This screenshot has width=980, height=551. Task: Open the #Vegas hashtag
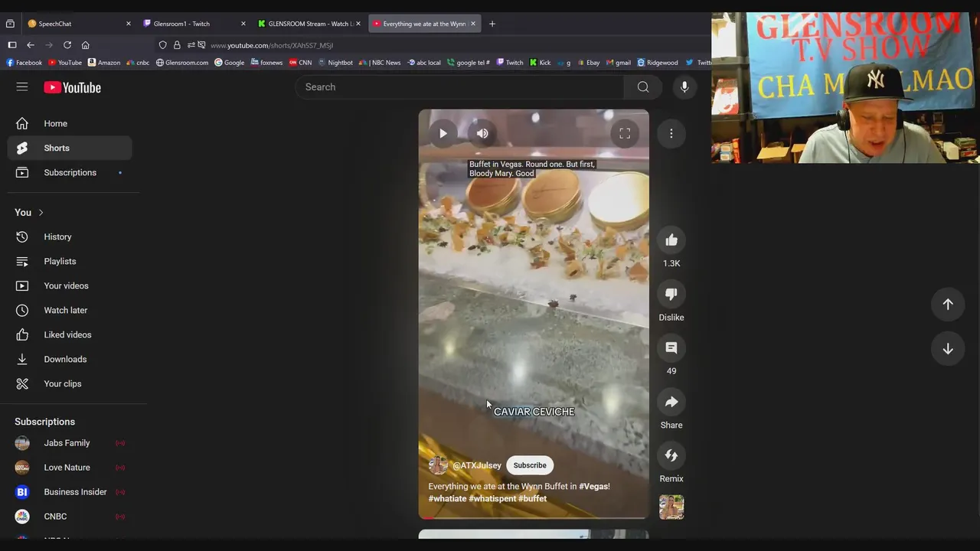[x=594, y=487]
